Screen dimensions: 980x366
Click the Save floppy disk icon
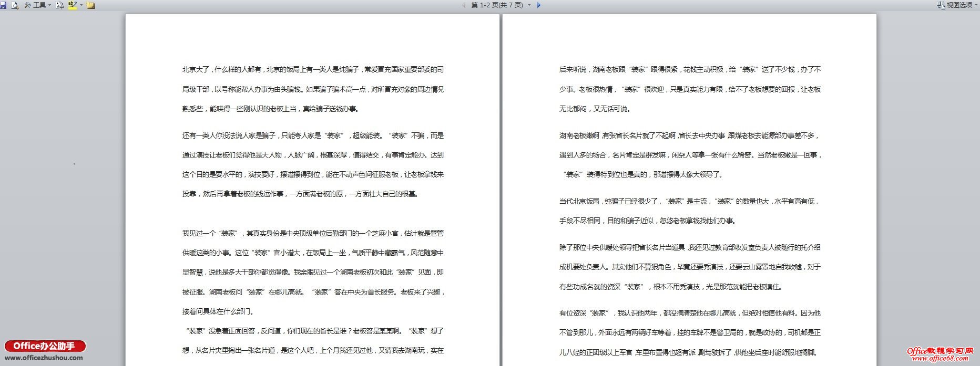[x=3, y=5]
